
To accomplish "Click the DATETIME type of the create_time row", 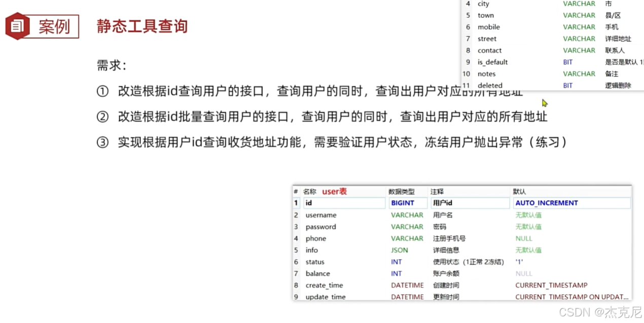I will pyautogui.click(x=407, y=285).
